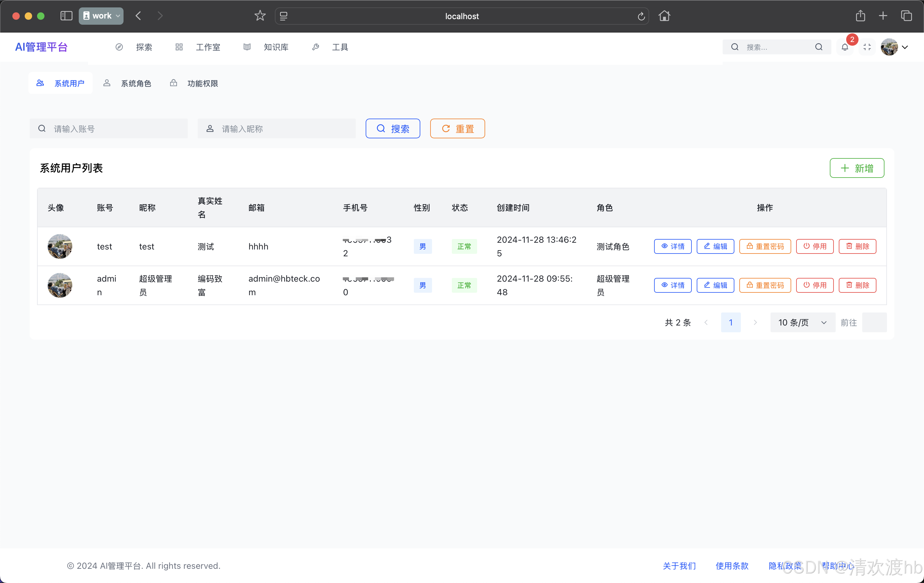
Task: Open the tab overview icon
Action: [906, 16]
